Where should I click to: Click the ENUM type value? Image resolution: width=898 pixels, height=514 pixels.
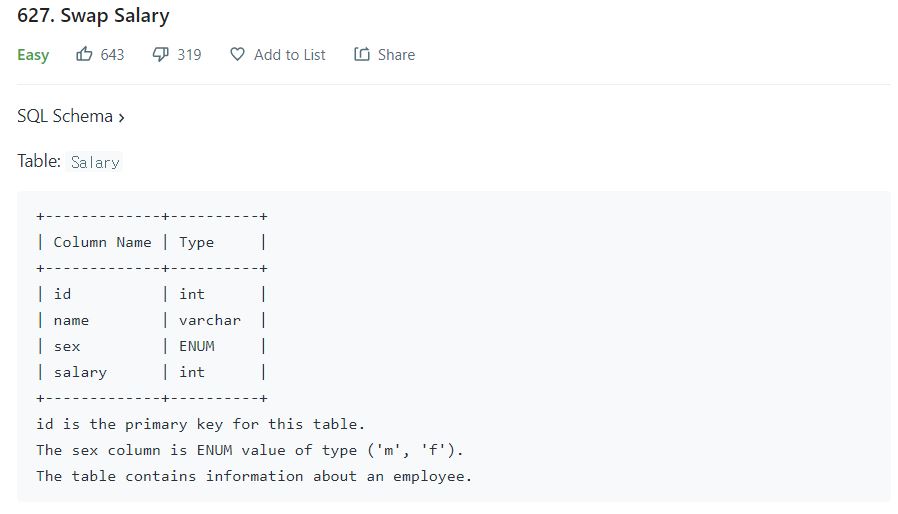click(x=197, y=346)
